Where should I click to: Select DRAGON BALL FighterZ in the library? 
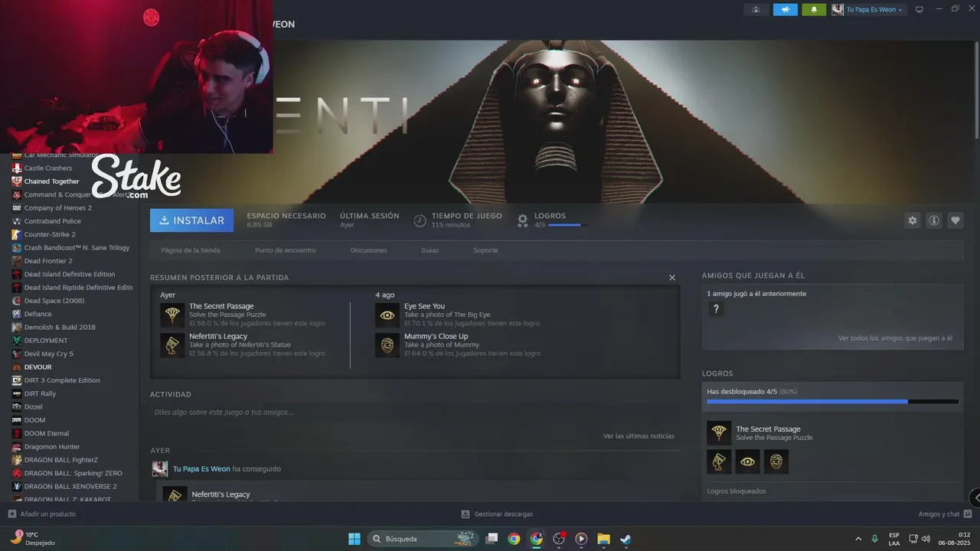[x=60, y=460]
